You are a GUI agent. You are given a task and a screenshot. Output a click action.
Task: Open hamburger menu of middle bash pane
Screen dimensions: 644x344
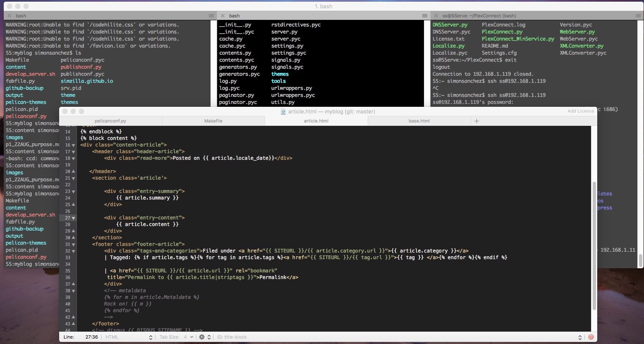425,16
